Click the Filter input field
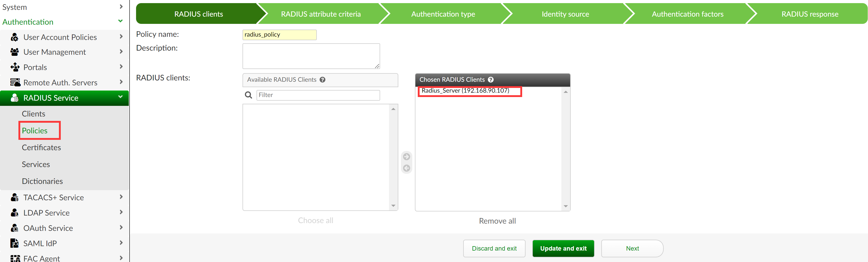 (x=318, y=95)
